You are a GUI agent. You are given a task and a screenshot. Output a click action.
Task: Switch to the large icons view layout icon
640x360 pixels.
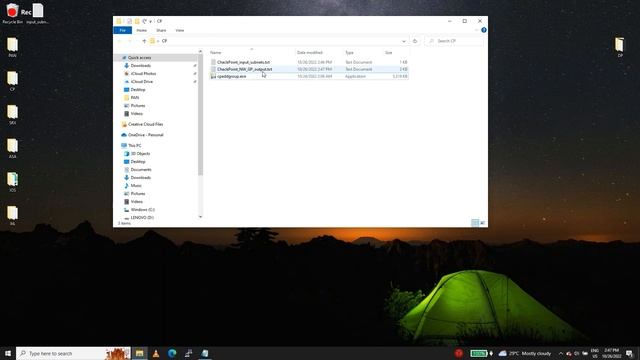[482, 222]
